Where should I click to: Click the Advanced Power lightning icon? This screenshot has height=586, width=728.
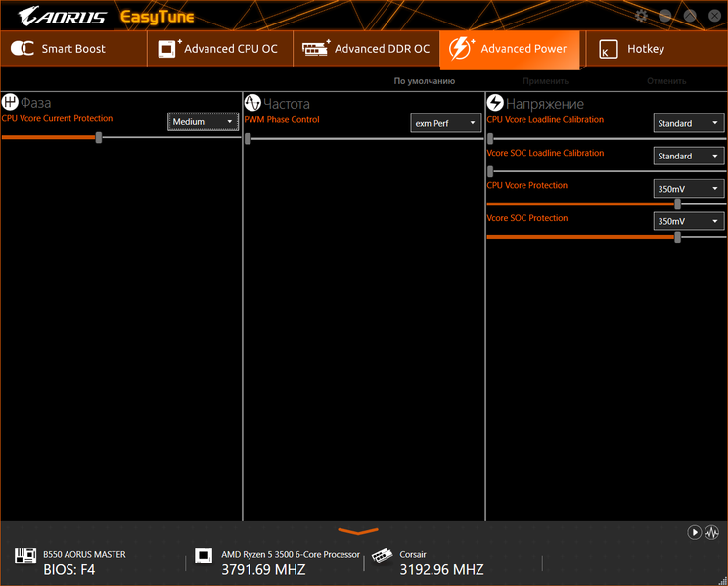(462, 48)
